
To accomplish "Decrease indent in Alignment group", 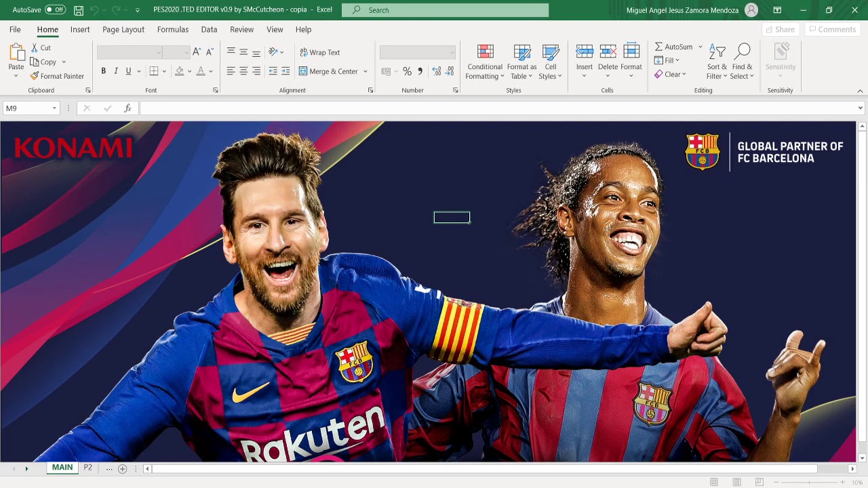I will point(273,71).
